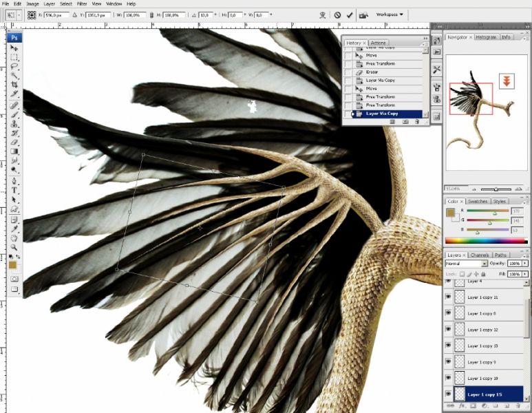532x413 pixels.
Task: Open the Workspace dropdown
Action: 390,14
